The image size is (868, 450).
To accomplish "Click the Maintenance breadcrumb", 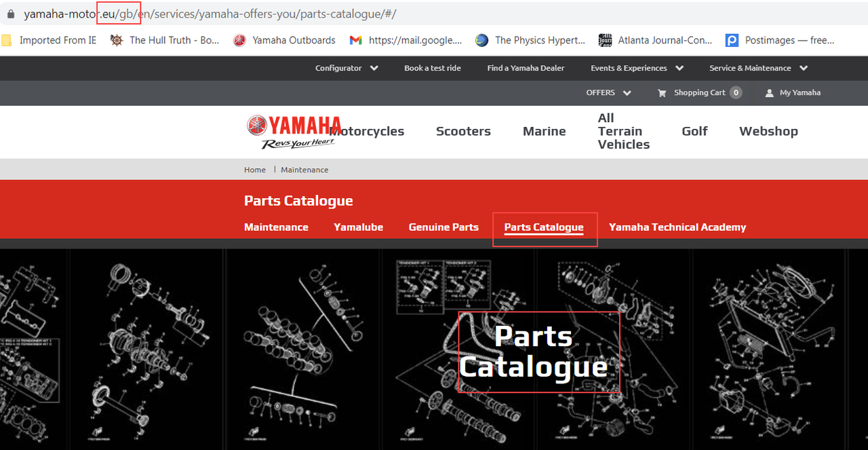I will pyautogui.click(x=304, y=170).
